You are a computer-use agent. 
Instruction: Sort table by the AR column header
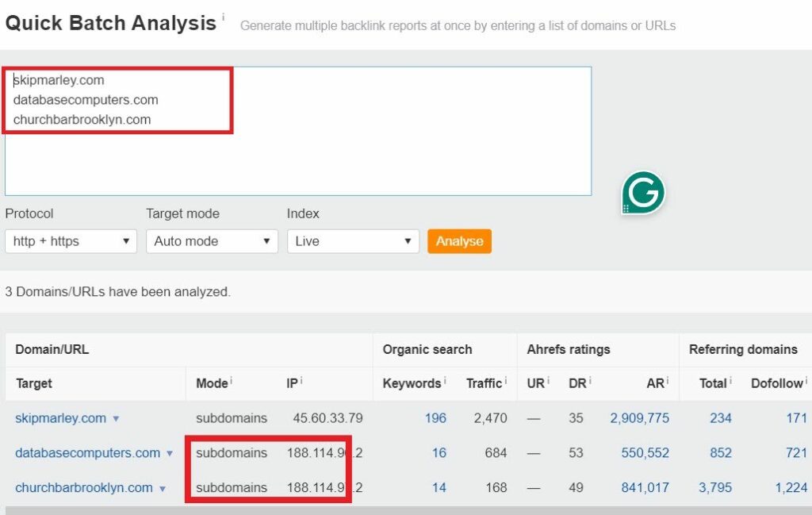point(655,383)
